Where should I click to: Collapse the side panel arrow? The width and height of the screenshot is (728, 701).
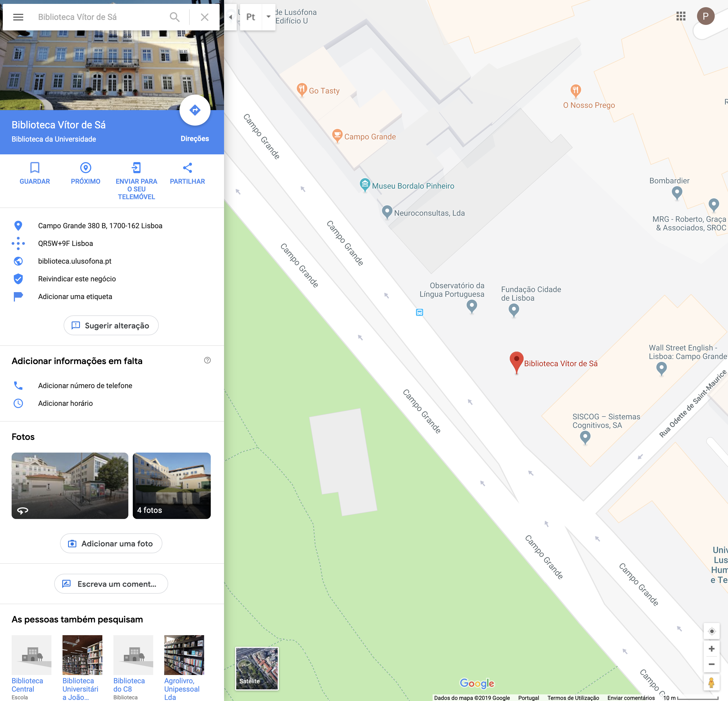230,17
